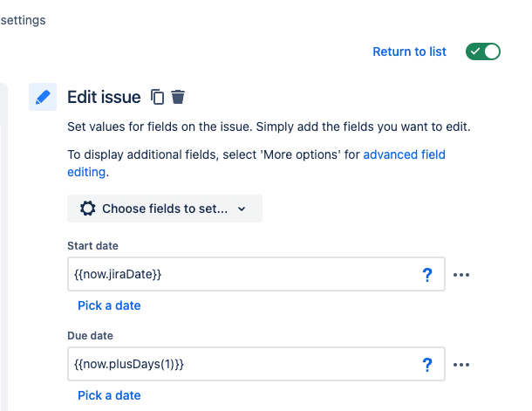Duplicate the Edit issue component
Viewport: 532px width, 411px height.
158,97
